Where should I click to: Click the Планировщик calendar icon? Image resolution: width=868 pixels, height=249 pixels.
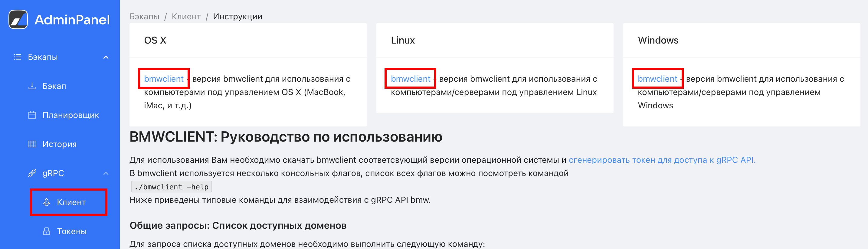pos(32,115)
